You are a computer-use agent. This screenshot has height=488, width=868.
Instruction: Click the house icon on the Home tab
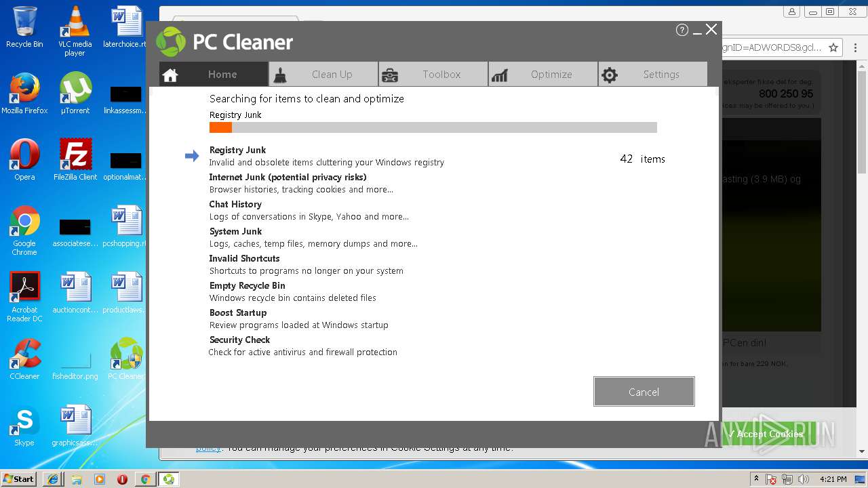[170, 75]
